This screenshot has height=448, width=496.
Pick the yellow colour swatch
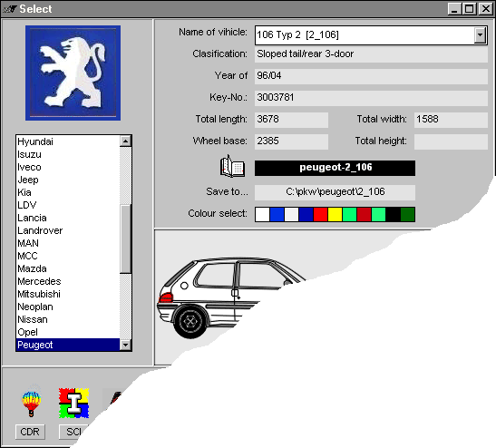click(335, 215)
